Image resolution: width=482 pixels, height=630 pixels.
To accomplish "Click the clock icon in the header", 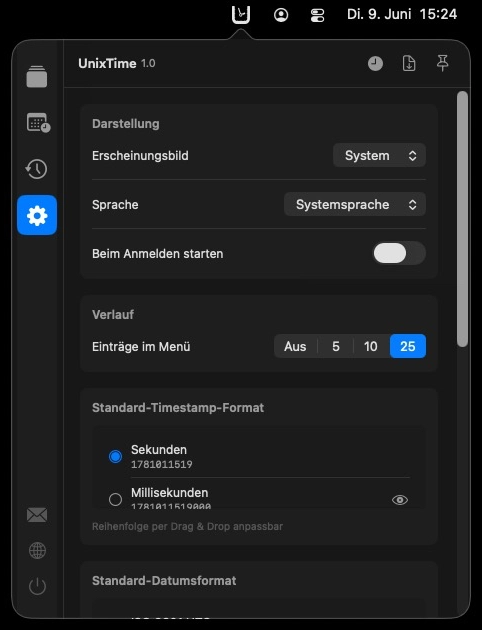I will 375,63.
